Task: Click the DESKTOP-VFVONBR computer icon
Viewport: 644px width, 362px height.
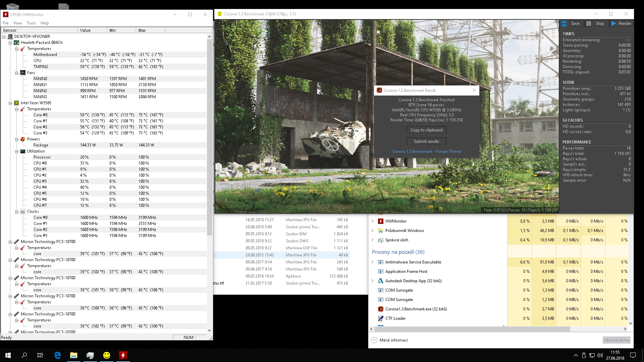Action: pyautogui.click(x=10, y=37)
